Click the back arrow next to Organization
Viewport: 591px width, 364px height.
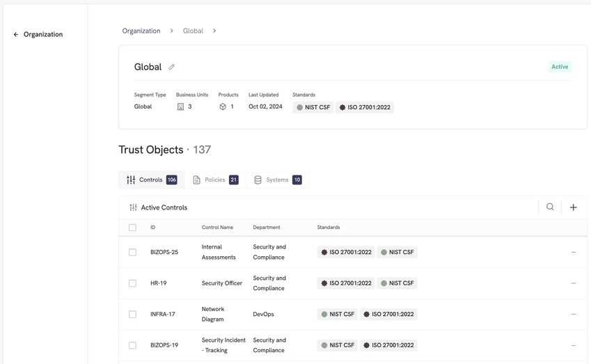pyautogui.click(x=16, y=34)
